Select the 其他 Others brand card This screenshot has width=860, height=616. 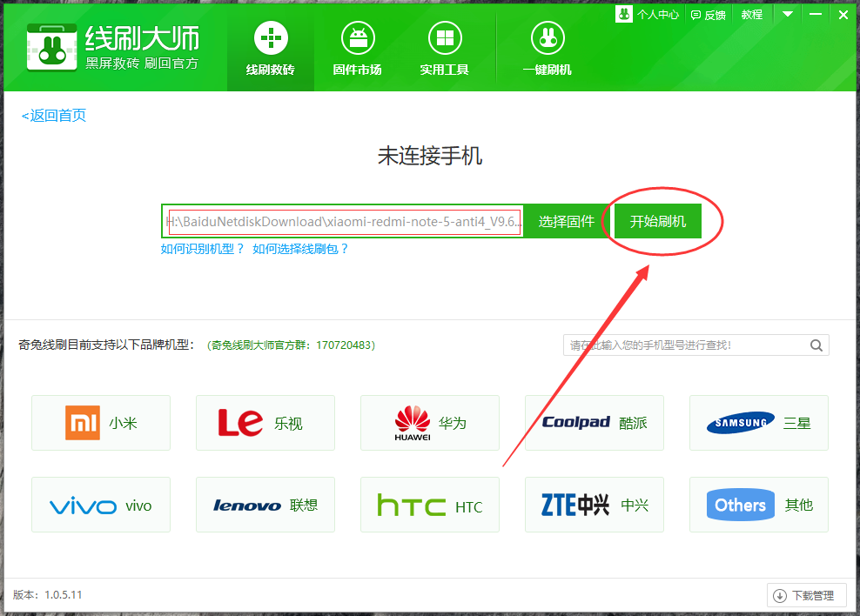click(759, 505)
